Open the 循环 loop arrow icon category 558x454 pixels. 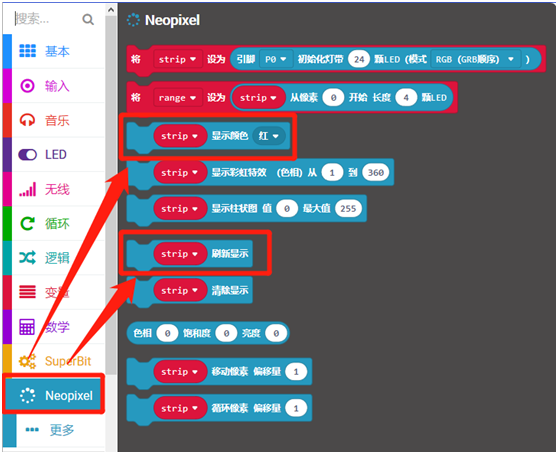(x=54, y=224)
